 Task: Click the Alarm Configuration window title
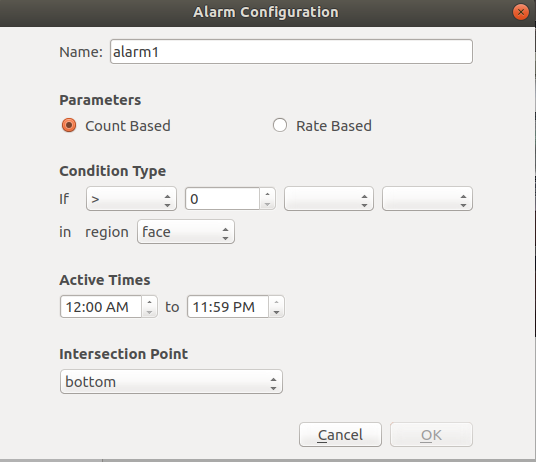pos(266,12)
